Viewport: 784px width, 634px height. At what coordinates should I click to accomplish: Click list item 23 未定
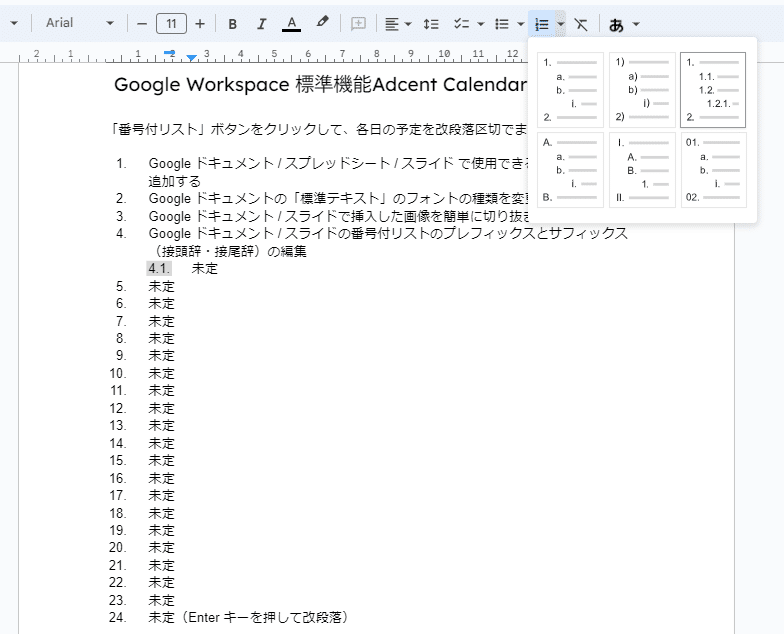[161, 600]
